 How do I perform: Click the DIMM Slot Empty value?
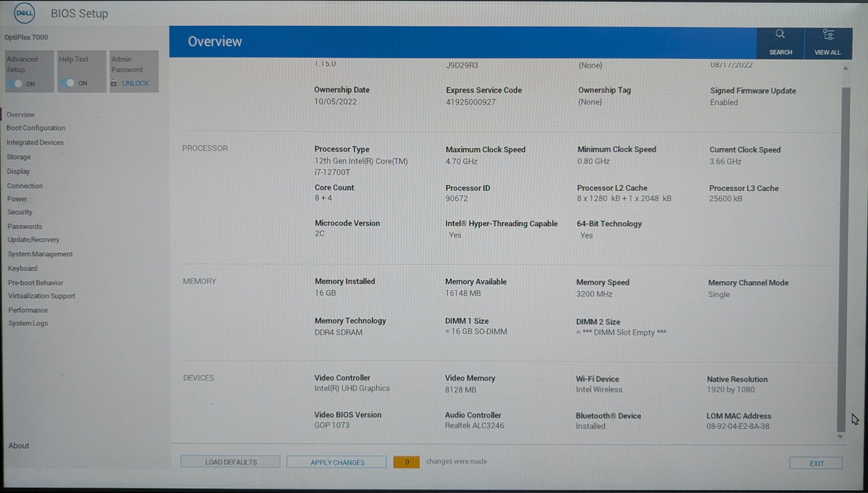(x=621, y=332)
